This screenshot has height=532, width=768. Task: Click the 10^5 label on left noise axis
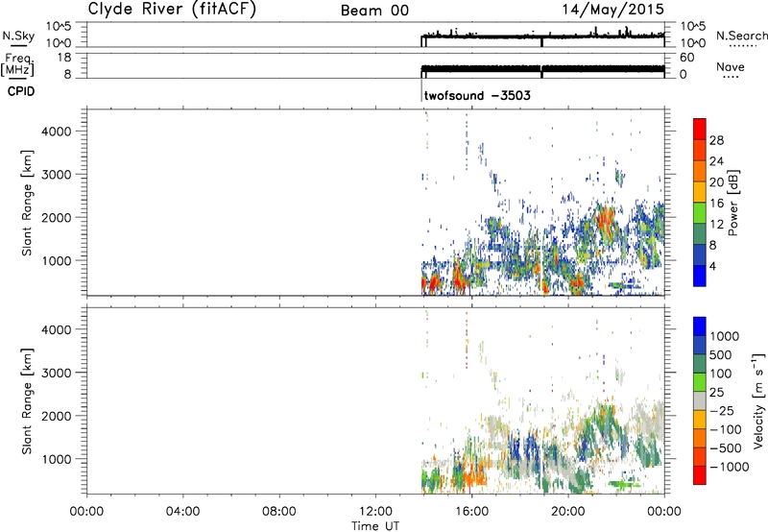point(59,27)
